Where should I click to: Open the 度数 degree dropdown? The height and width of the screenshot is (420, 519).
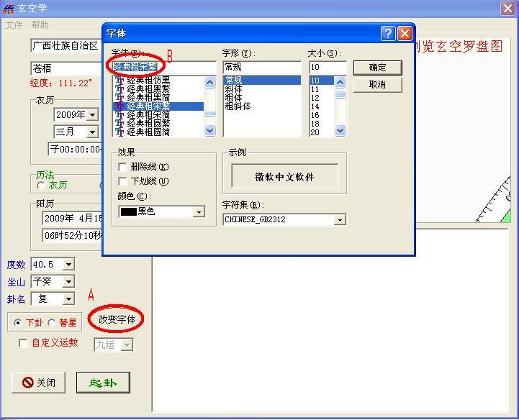(x=68, y=265)
